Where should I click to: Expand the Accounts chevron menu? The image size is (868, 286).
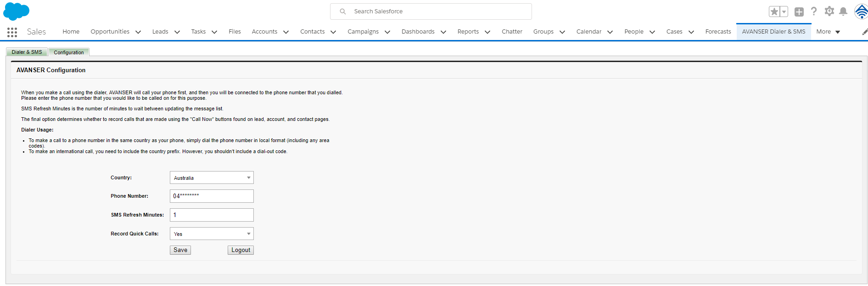coord(286,32)
